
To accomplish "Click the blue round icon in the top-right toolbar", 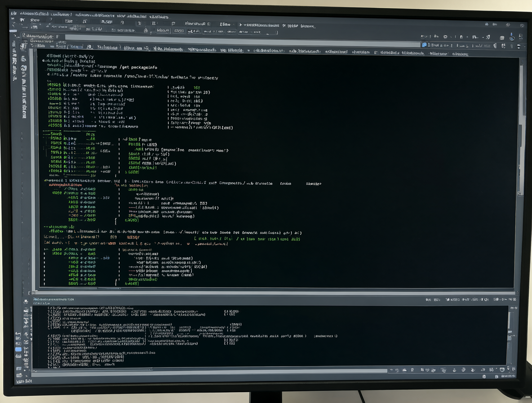I will click(512, 38).
